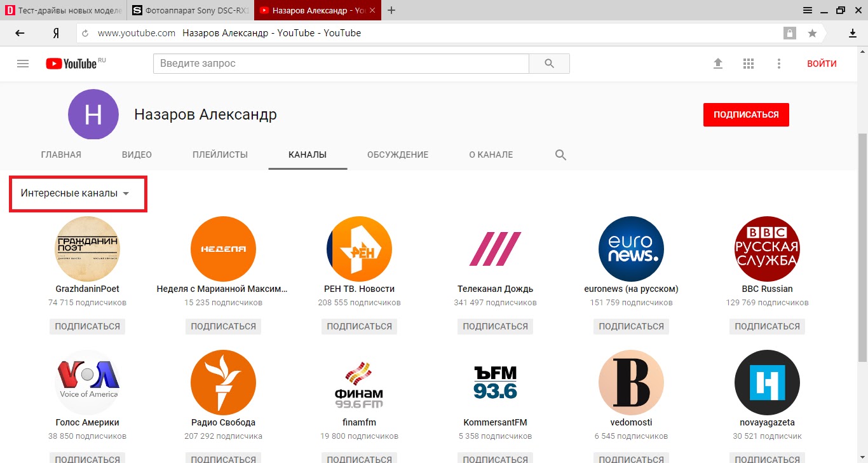Subscribe to GrazhdaninPoet
Viewport: 868px width, 463px height.
pyautogui.click(x=88, y=326)
